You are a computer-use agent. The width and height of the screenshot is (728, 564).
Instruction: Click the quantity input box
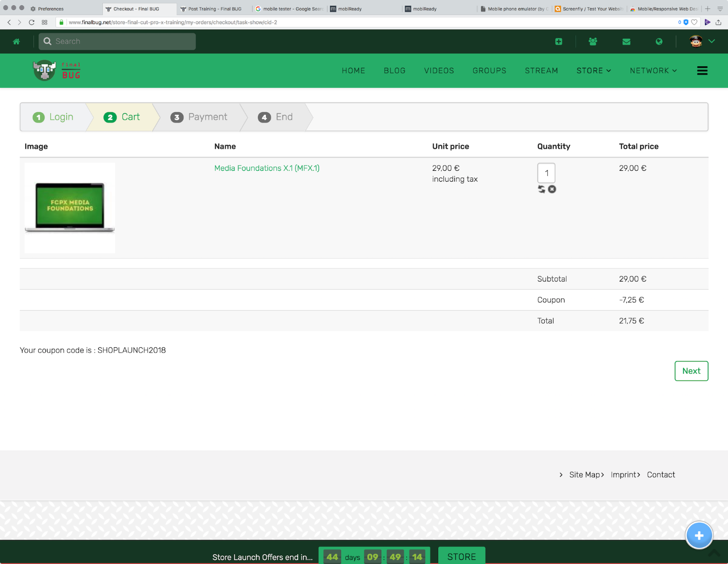[546, 173]
